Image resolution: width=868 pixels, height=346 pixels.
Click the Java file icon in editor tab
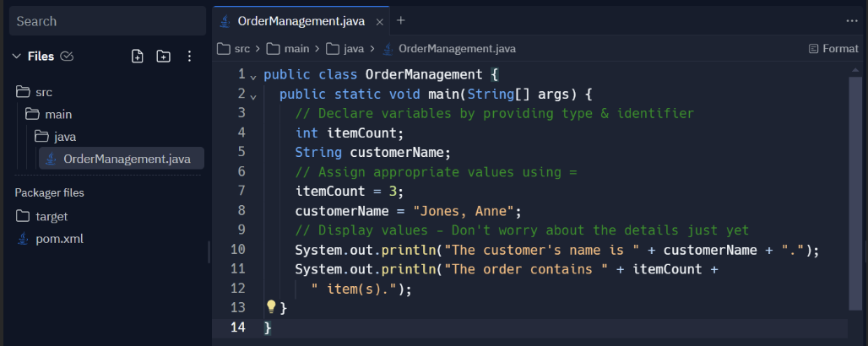tap(225, 22)
